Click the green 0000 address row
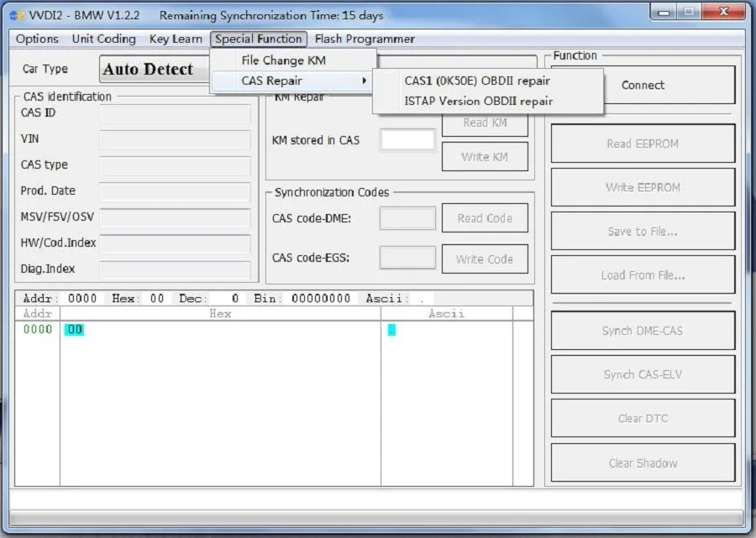756x538 pixels. [38, 330]
